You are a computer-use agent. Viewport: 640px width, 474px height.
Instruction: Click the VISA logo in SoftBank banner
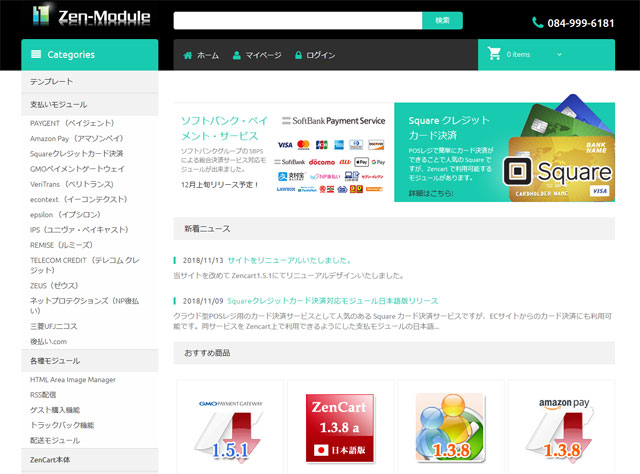(x=285, y=145)
